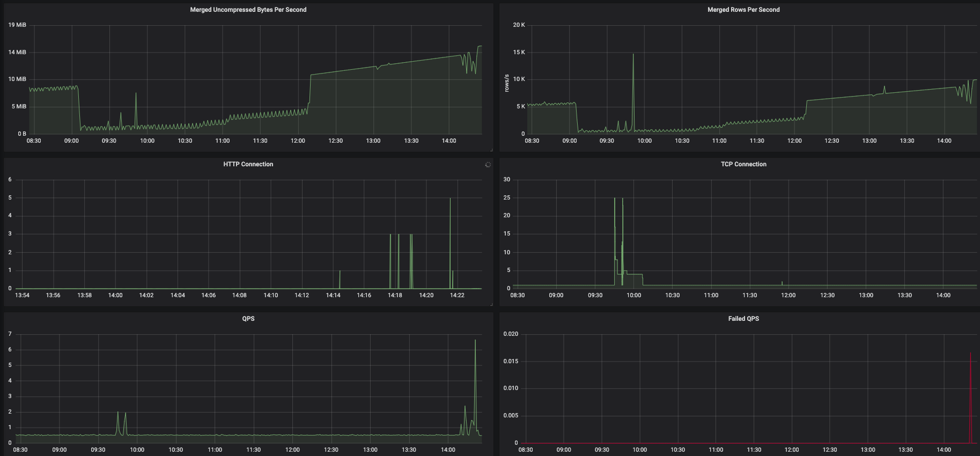Click the "5 MiB" y-axis label
Image resolution: width=980 pixels, height=456 pixels.
pyautogui.click(x=19, y=106)
